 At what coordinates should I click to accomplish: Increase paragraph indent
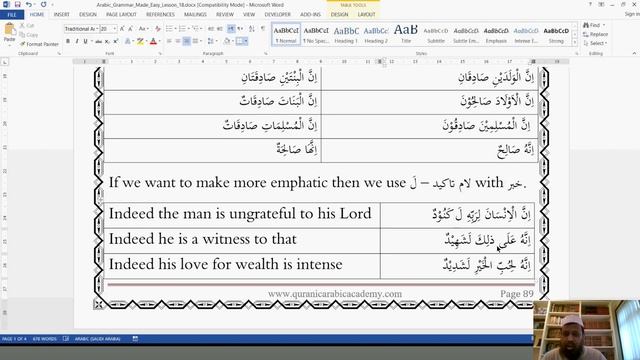click(x=220, y=29)
